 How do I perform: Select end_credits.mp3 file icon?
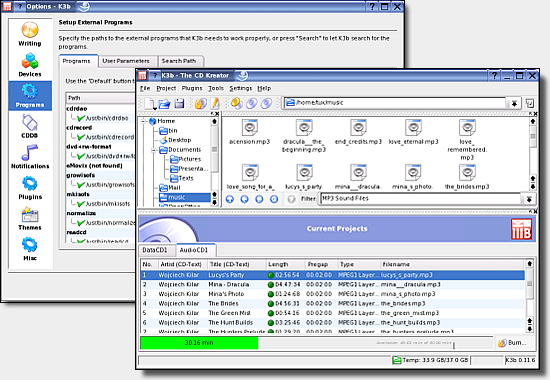coord(358,127)
